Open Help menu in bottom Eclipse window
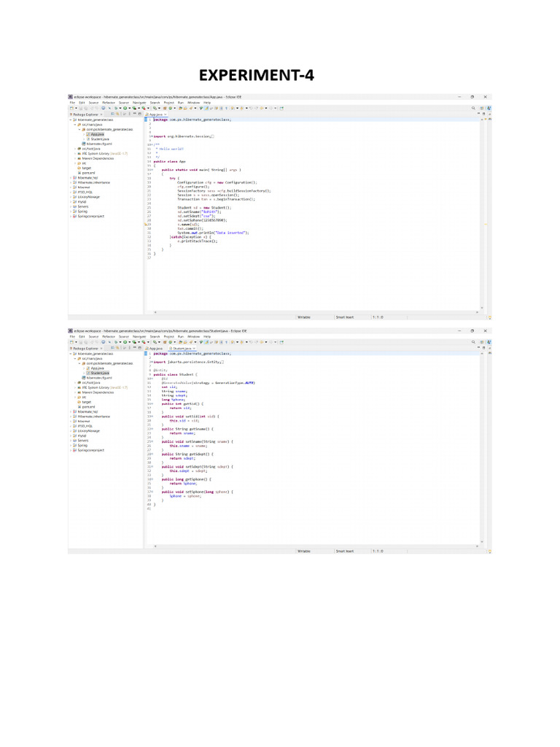The image size is (560, 747). pos(207,336)
